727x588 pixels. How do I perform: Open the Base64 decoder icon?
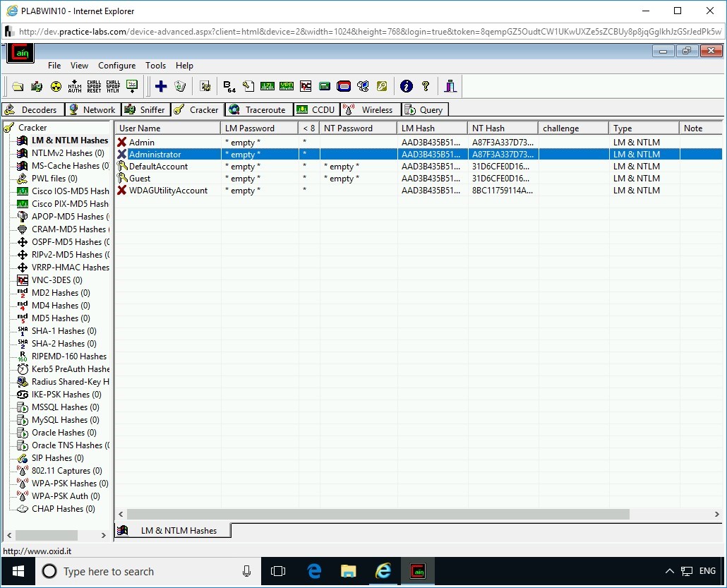tap(229, 86)
